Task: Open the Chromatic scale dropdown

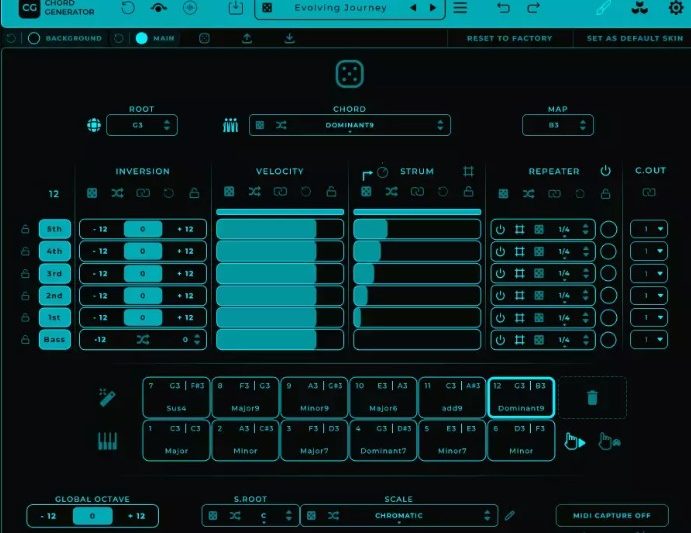Action: (x=399, y=515)
